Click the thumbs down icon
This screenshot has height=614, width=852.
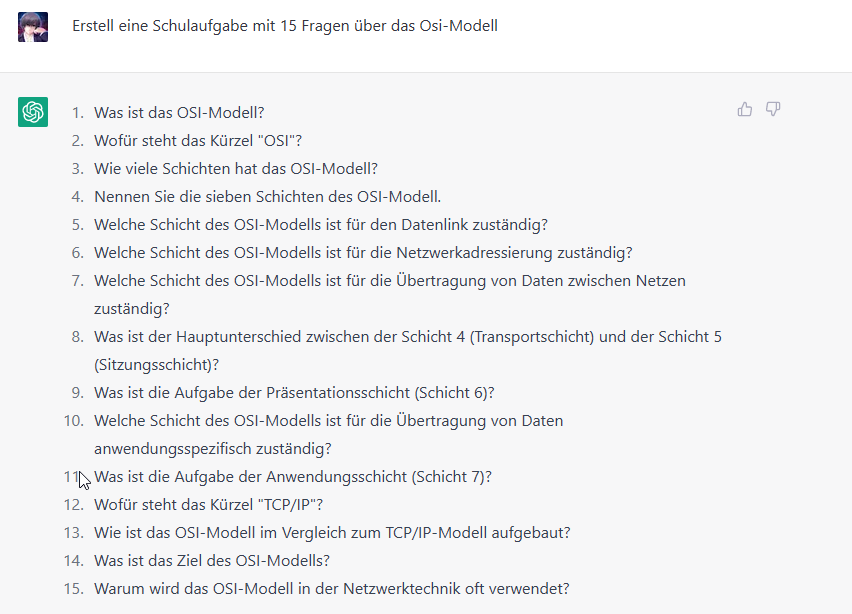(773, 109)
